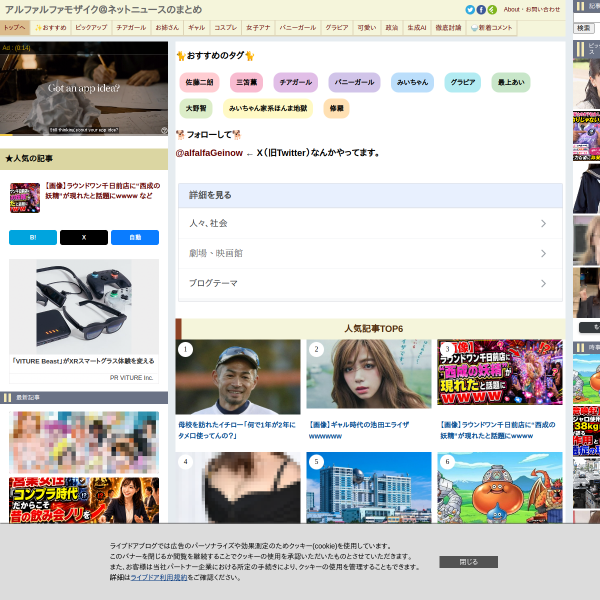Open the Twitter bird icon link
600x600 pixels.
470,10
